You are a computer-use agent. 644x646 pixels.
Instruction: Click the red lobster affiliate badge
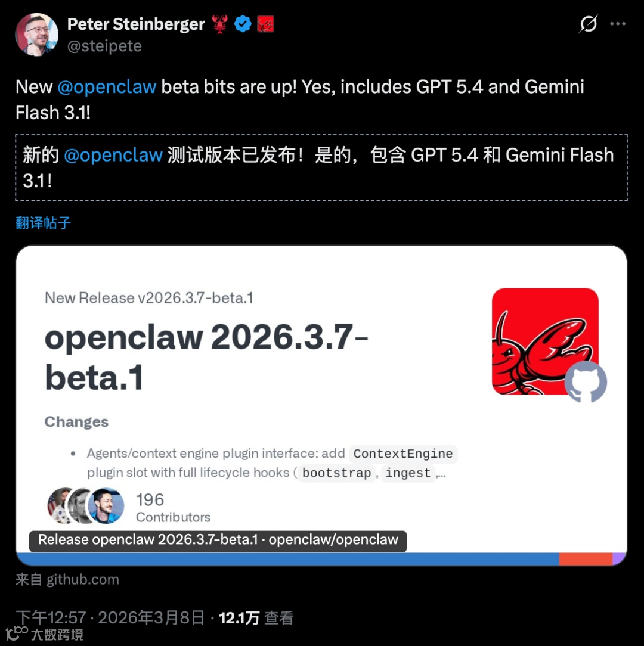point(265,24)
